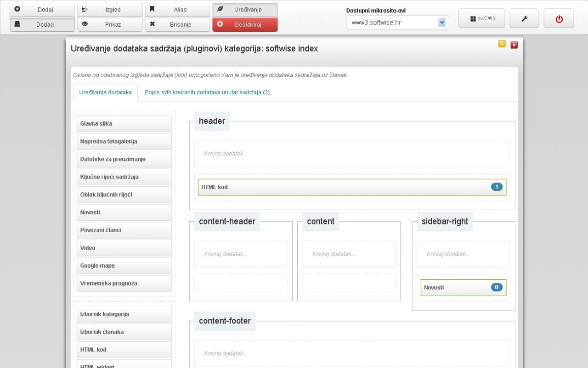Select the Izbornik članaka plugin
The width and height of the screenshot is (588, 368).
coord(124,332)
